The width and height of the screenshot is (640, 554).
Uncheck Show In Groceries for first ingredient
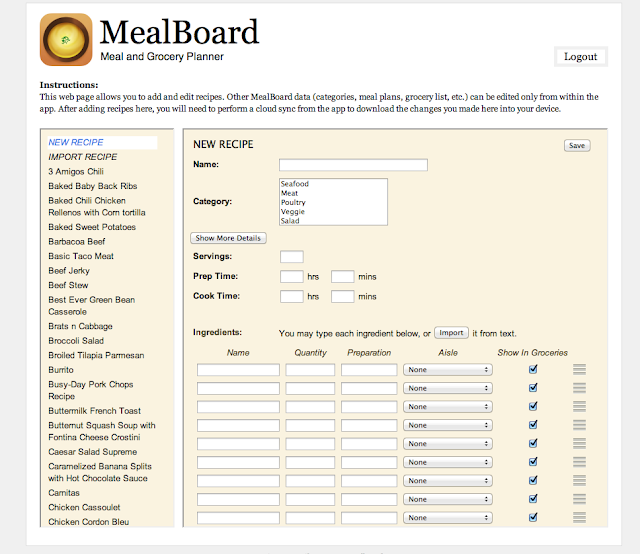tap(533, 369)
